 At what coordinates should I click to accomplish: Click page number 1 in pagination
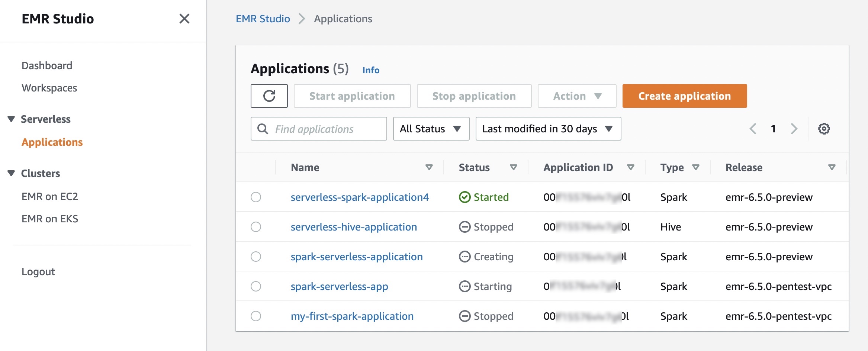click(x=774, y=129)
